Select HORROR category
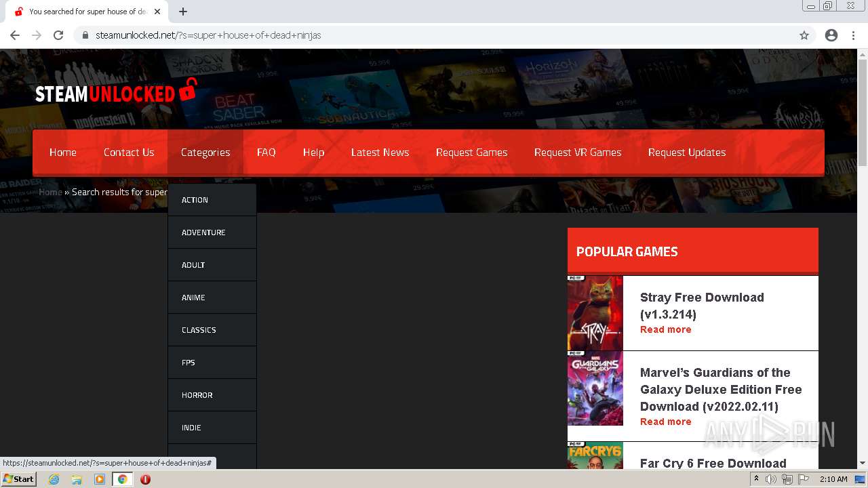This screenshot has height=488, width=868. coord(212,395)
